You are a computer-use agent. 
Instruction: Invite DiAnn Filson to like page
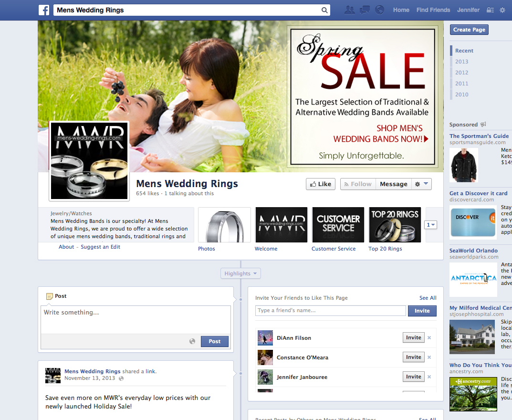coord(413,337)
